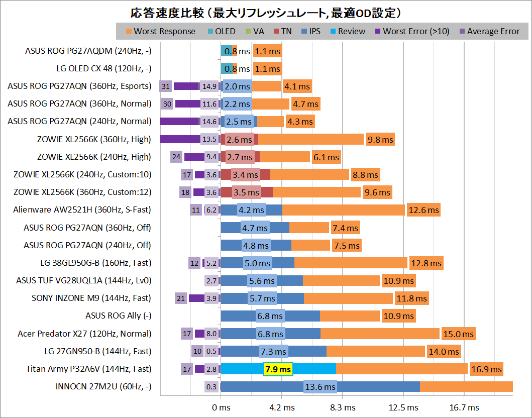Click the purple Worst Error (>10) legend swatch
The height and width of the screenshot is (418, 532).
tap(378, 32)
